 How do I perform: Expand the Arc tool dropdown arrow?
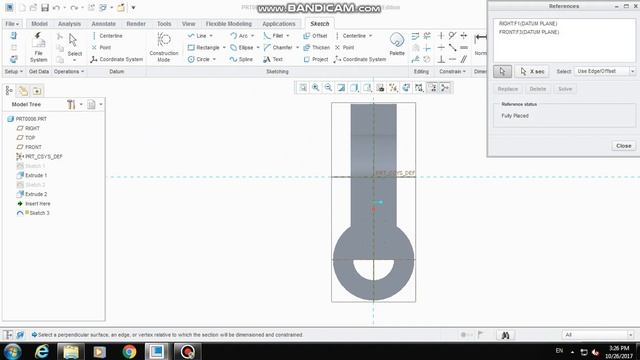pos(253,36)
